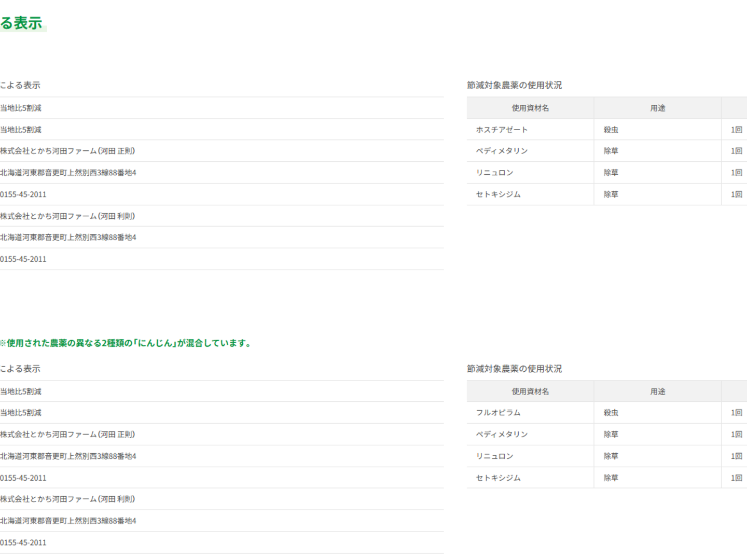Click 除草 in the lower table's セトキシジム row
The image size is (747, 560).
coord(611,478)
